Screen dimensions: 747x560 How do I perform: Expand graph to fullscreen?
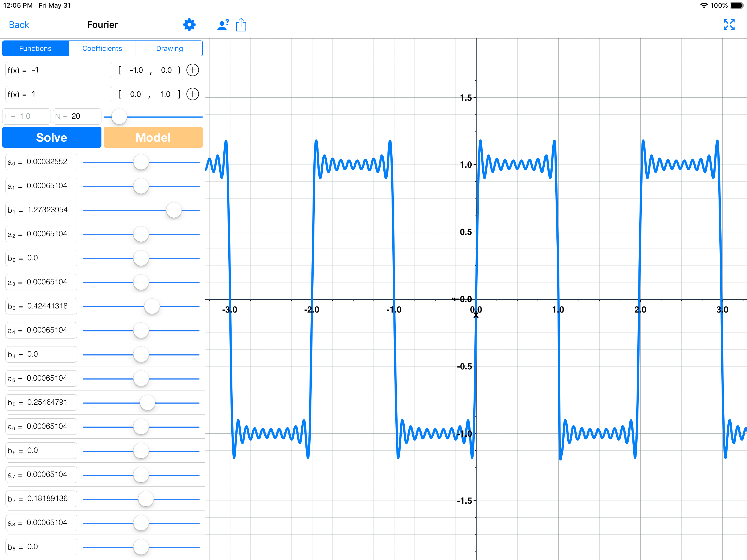729,25
